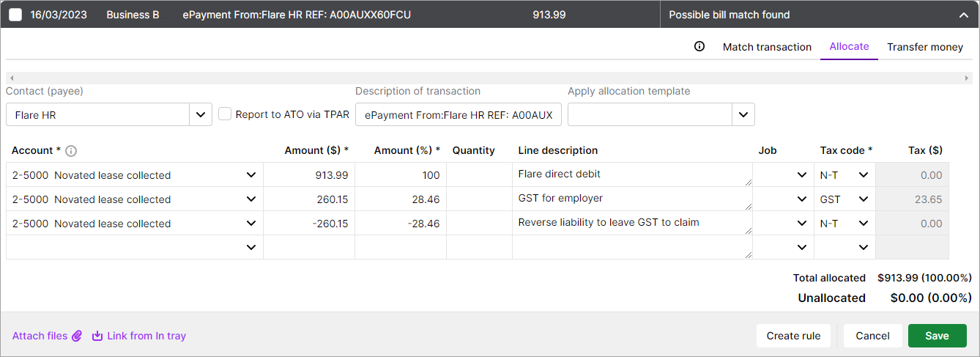
Task: Click the paperclip Attach files icon
Action: coord(77,336)
